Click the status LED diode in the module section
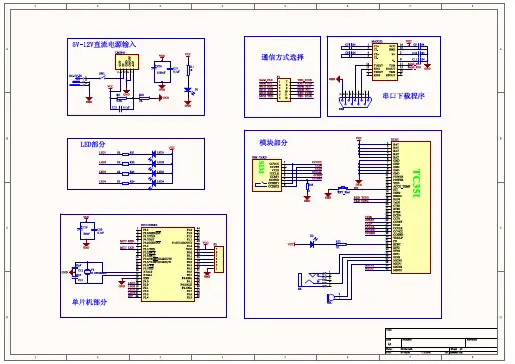 pos(312,244)
